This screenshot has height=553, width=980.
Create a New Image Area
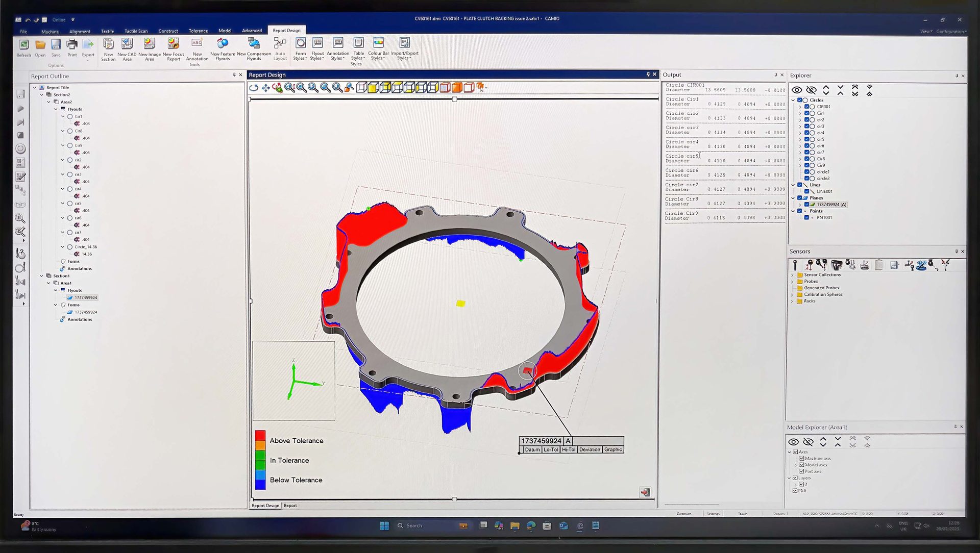(x=149, y=51)
